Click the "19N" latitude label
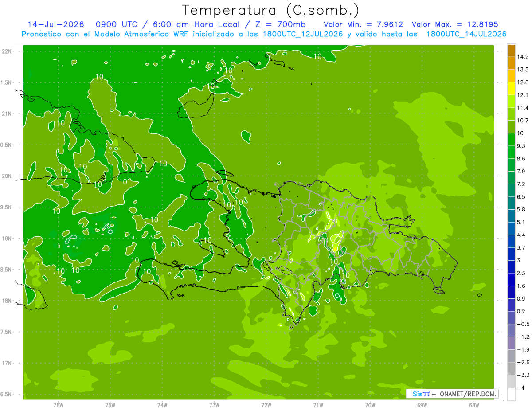Viewport: 532px width, 411px height. 8,239
